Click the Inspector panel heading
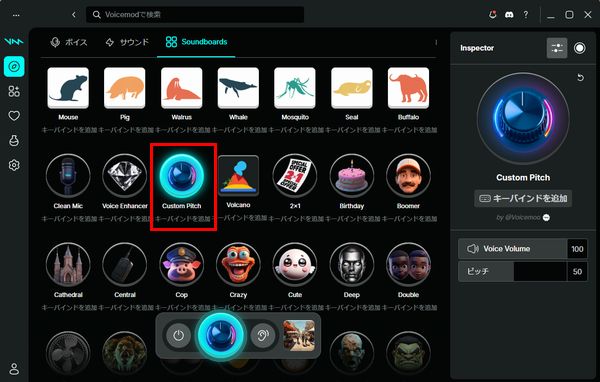 [477, 48]
